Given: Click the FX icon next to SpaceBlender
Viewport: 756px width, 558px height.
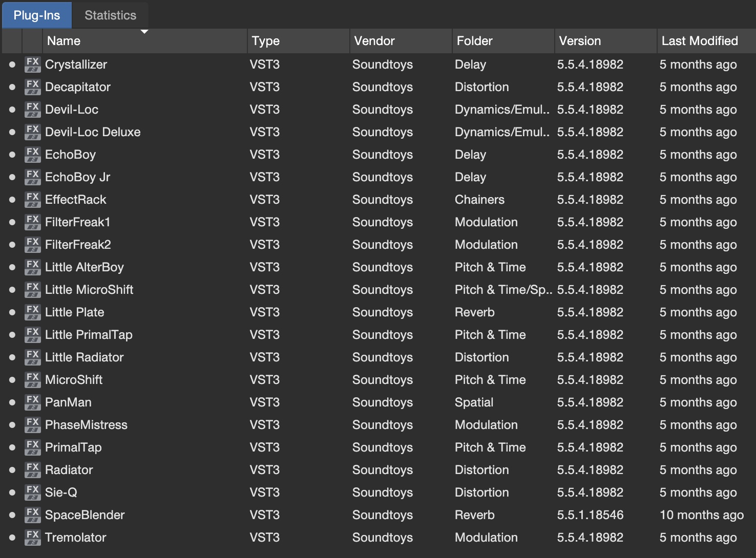Looking at the screenshot, I should pos(33,515).
